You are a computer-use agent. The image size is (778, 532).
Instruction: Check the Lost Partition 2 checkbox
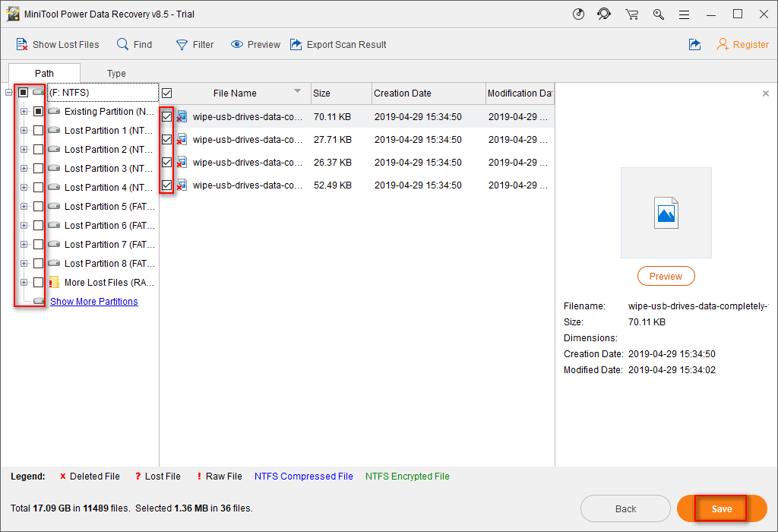click(38, 150)
